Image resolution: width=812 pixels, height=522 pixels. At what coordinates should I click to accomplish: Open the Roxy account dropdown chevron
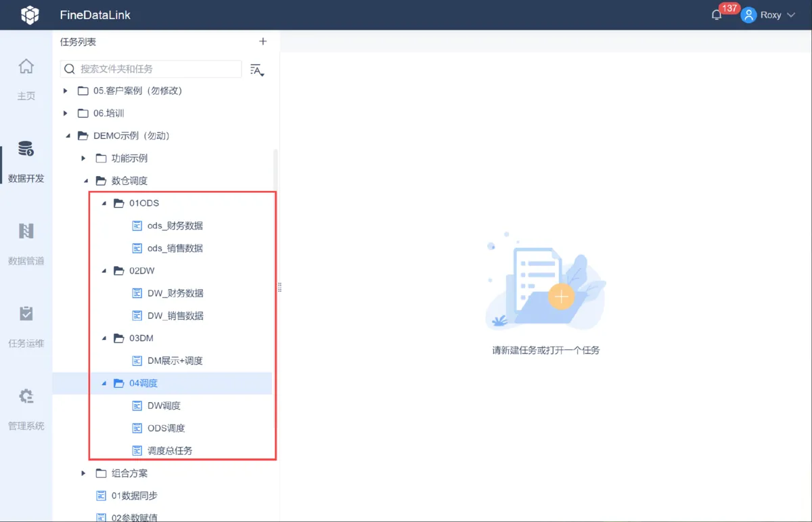coord(791,15)
